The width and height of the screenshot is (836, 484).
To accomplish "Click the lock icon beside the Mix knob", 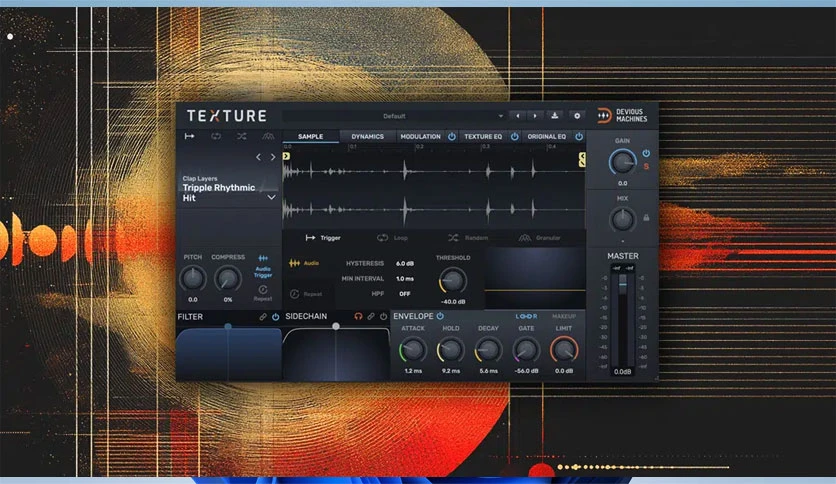I will tap(646, 217).
